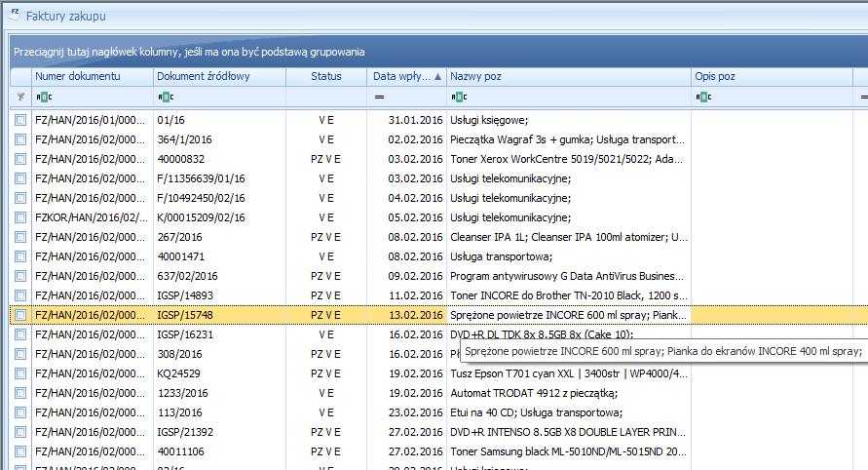Viewport: 868px width, 470px height.
Task: Select cell "Toner Xerox WorkCentre 5019/5021/5022"
Action: 569,159
